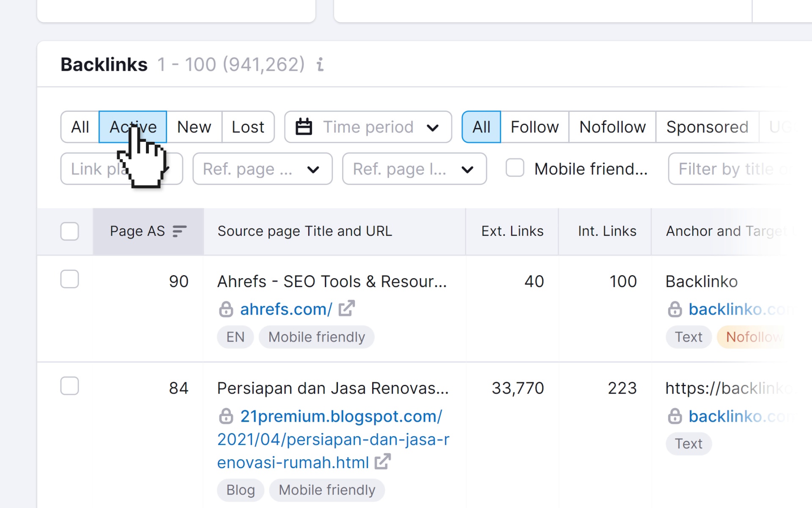Click the lock icon beside 21premium.blogspot.com/
812x508 pixels.
pyautogui.click(x=226, y=416)
